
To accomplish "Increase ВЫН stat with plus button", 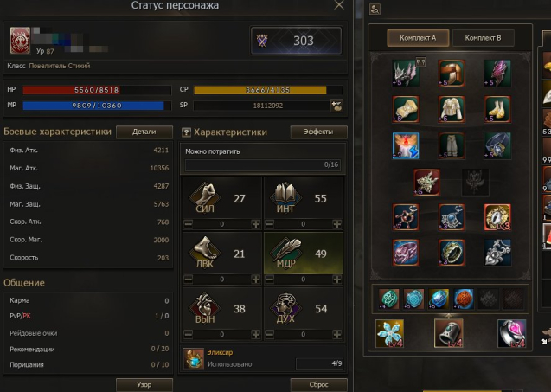I will [x=255, y=334].
